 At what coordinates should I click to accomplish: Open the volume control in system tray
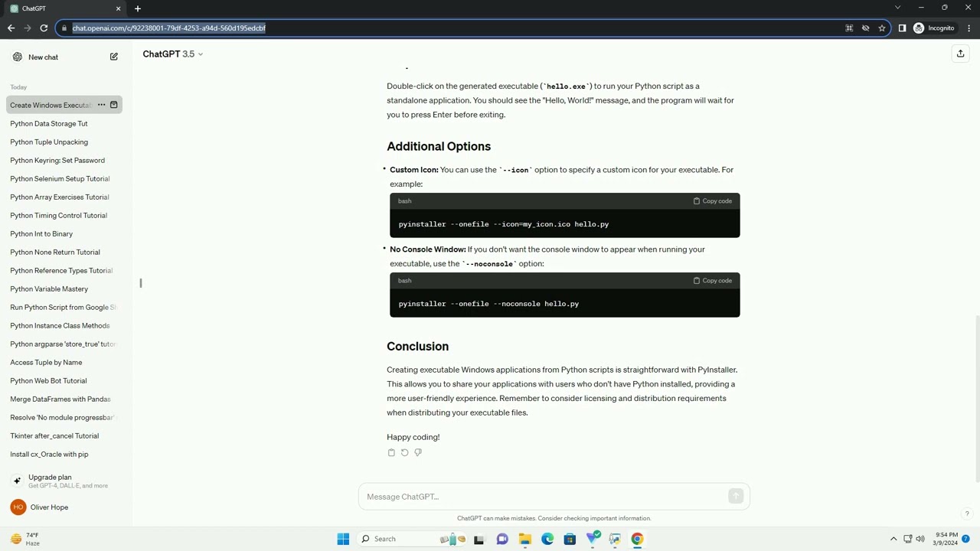[920, 539]
